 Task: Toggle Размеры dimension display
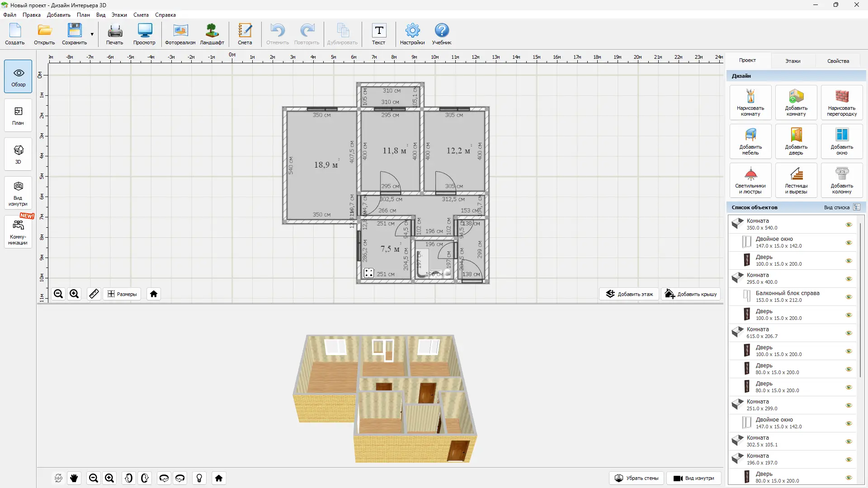[x=122, y=294]
